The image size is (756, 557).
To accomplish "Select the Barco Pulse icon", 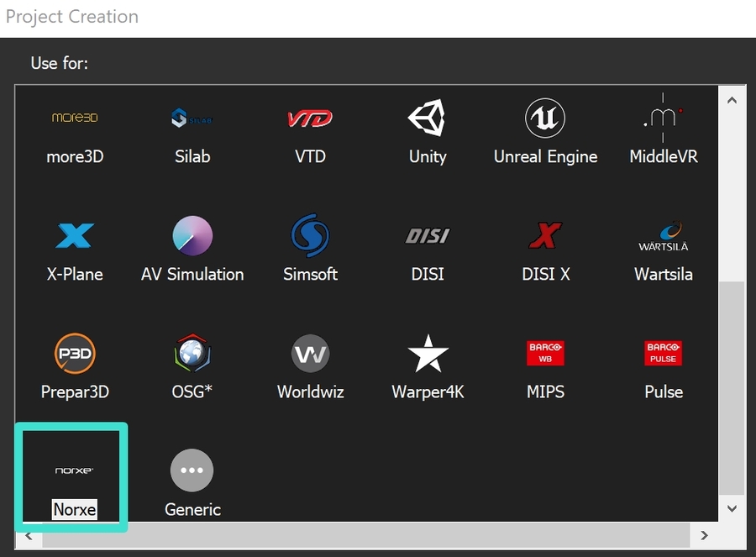I will point(663,354).
